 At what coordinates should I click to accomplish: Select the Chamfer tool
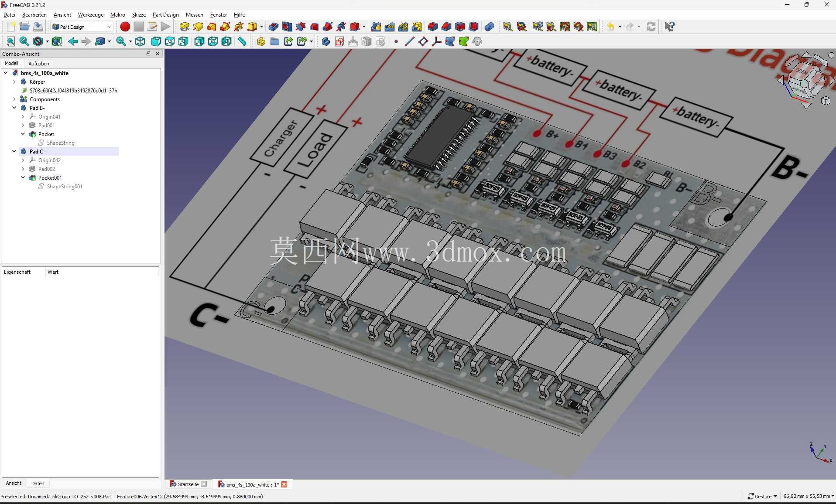446,27
